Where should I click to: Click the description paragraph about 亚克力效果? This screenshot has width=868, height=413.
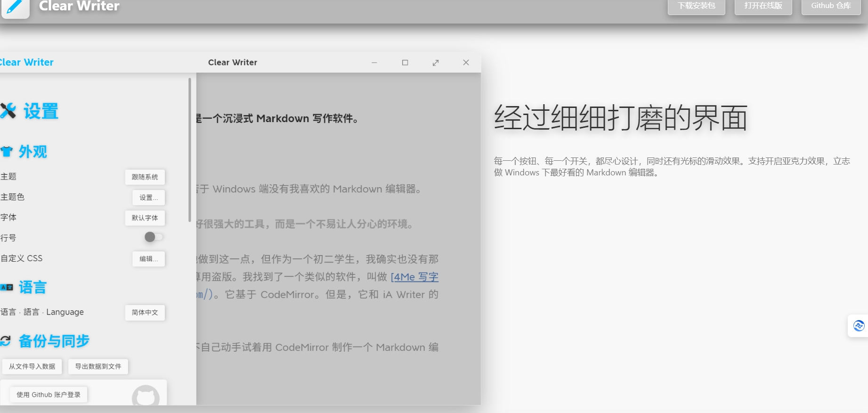[x=672, y=167]
